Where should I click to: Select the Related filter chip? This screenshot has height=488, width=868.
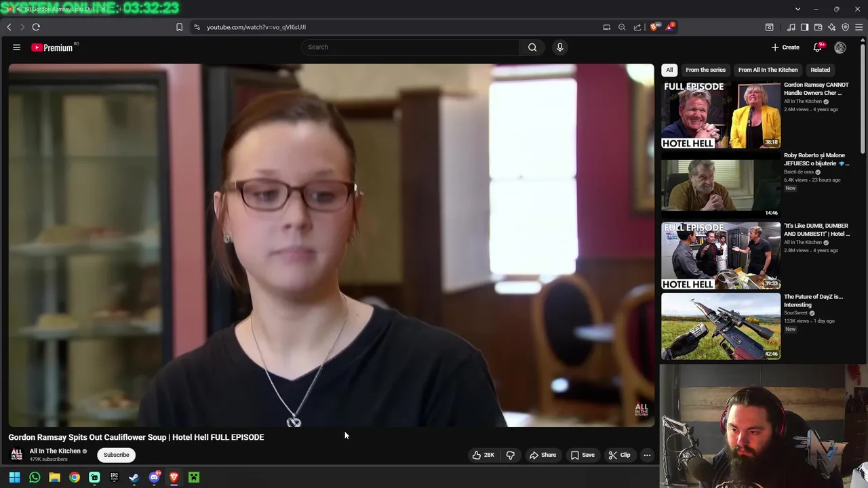[820, 70]
